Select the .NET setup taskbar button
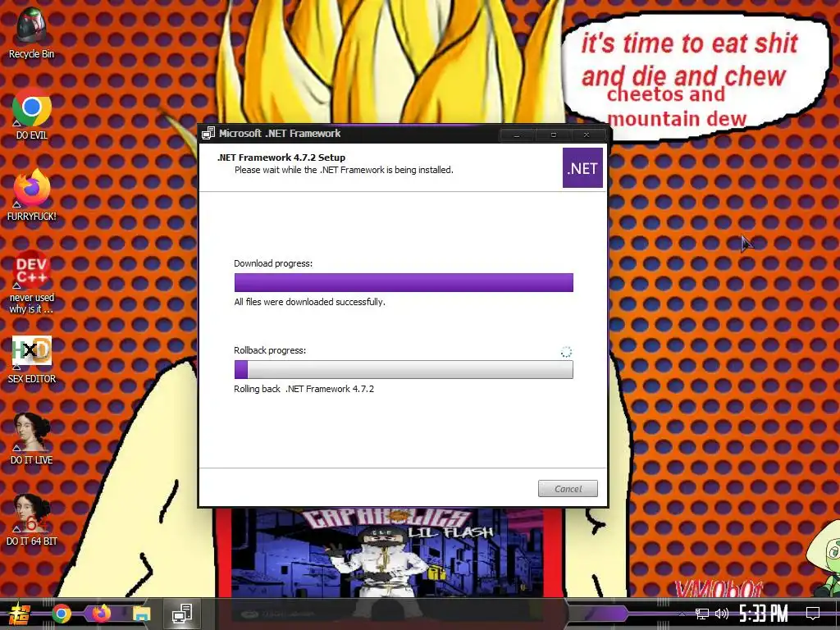The image size is (840, 630). [x=182, y=614]
